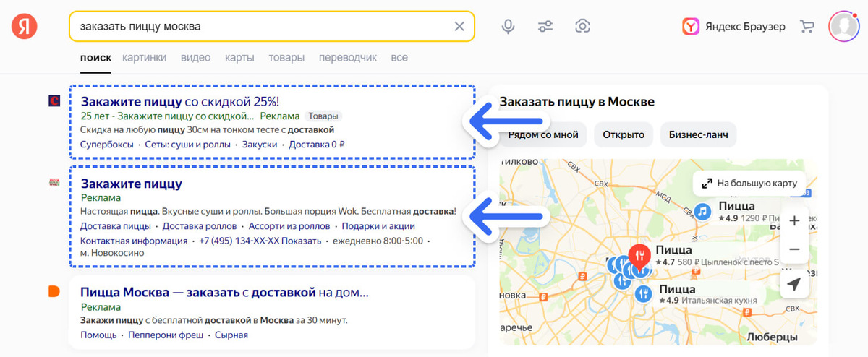Open the Yandex logo home icon
The width and height of the screenshot is (868, 357).
point(24,26)
